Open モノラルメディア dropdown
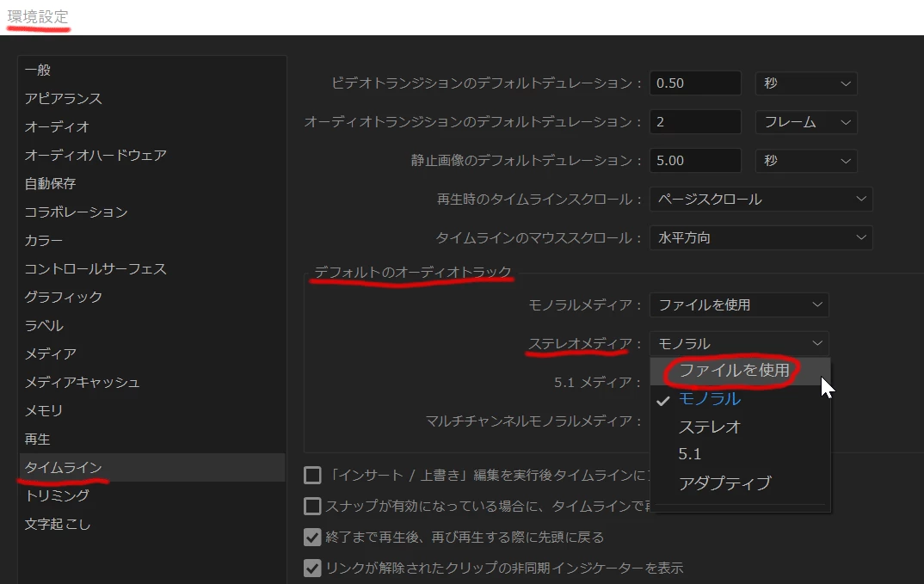 point(739,304)
